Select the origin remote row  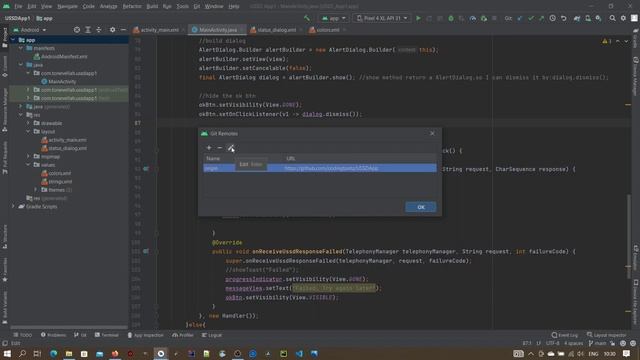[320, 168]
